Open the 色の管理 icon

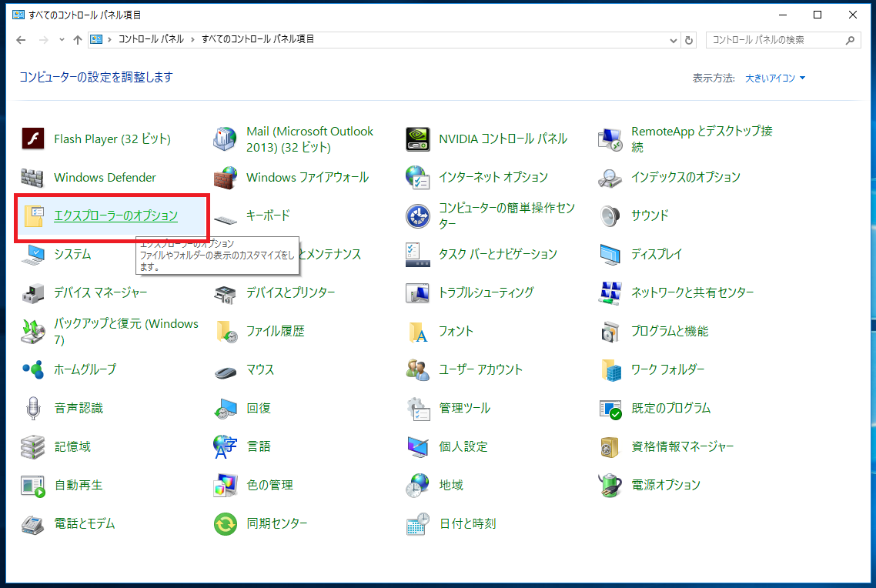225,485
